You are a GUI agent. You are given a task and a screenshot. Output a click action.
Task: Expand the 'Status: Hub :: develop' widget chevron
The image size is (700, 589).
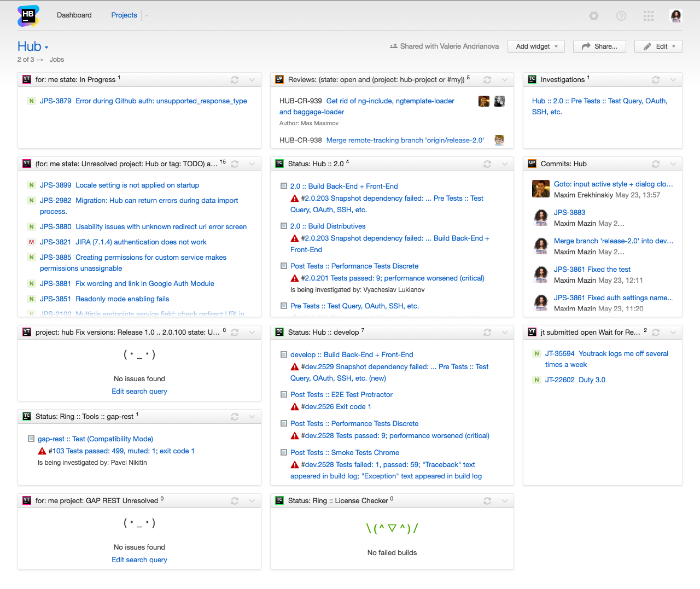click(x=505, y=333)
